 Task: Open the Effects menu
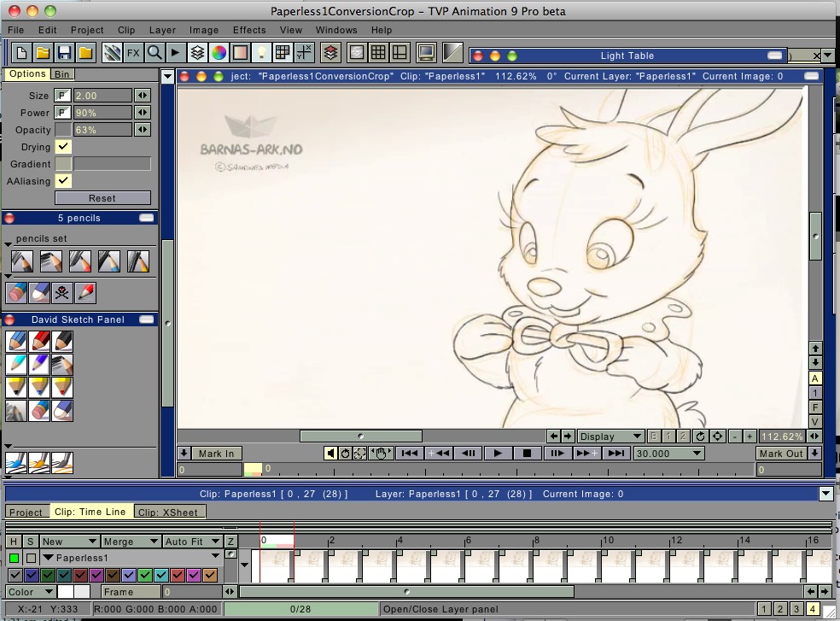249,30
